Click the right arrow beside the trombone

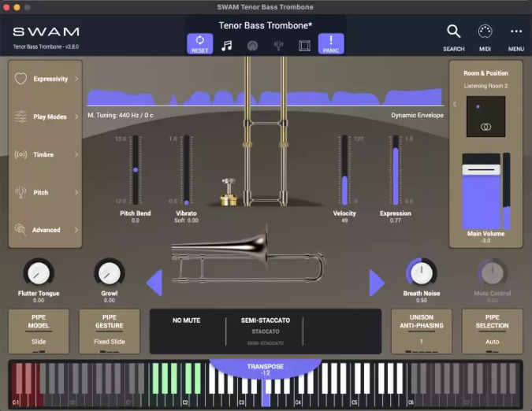[377, 283]
